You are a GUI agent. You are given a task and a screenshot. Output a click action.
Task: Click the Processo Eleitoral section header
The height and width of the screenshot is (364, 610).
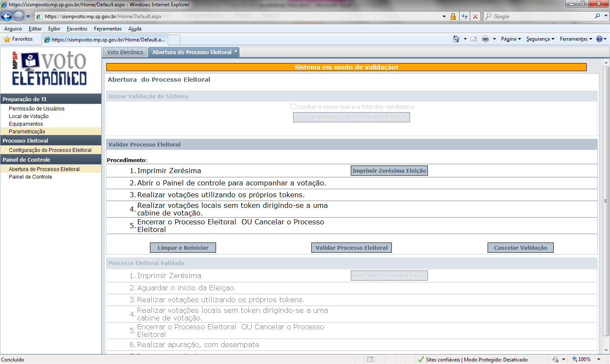(51, 141)
